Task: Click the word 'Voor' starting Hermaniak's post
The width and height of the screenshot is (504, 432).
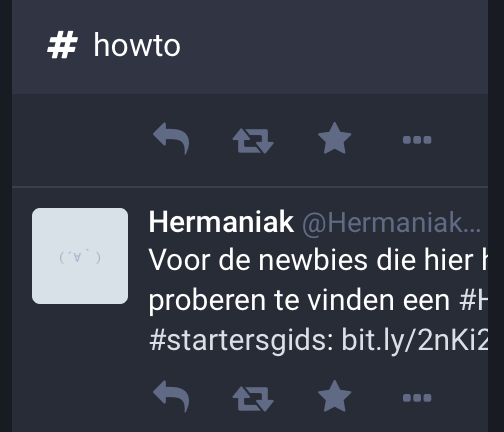Action: point(179,260)
